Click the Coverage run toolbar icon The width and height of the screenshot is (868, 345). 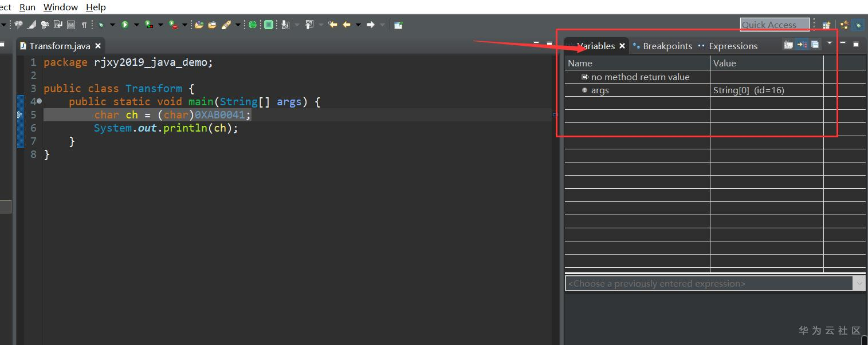[x=148, y=25]
